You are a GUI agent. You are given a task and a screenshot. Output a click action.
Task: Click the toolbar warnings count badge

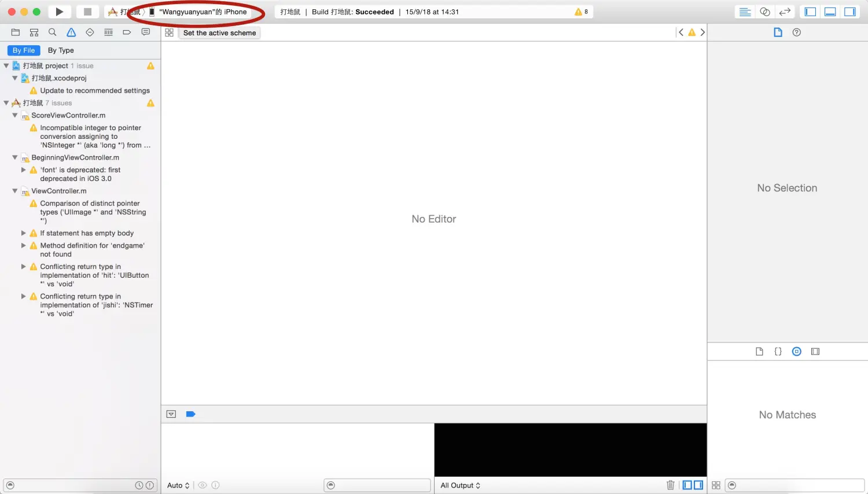coord(581,12)
